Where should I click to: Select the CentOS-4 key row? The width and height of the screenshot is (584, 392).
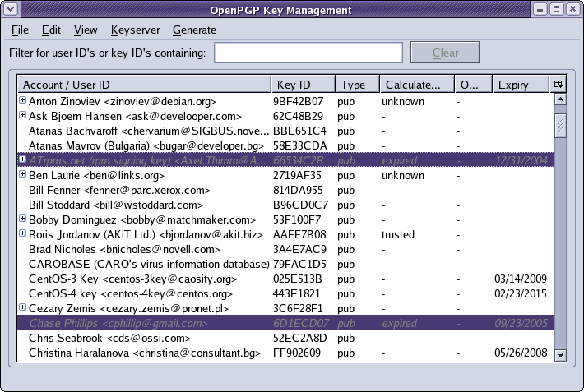pos(285,293)
